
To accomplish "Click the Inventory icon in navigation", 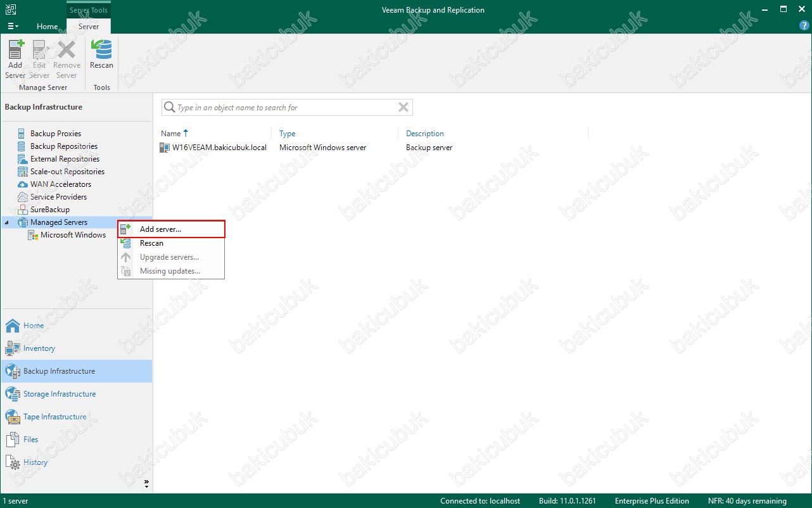I will pos(13,348).
